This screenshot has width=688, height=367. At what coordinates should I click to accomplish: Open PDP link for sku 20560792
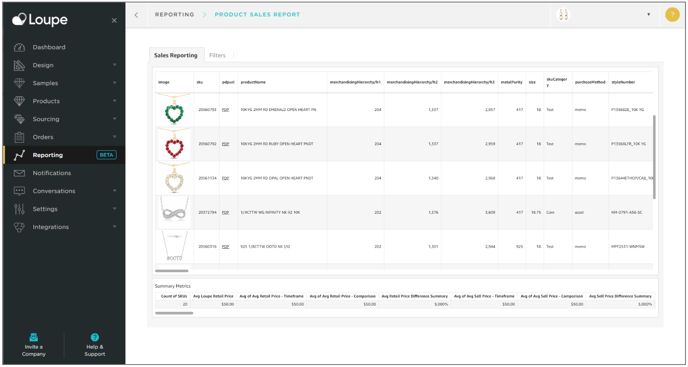[226, 144]
